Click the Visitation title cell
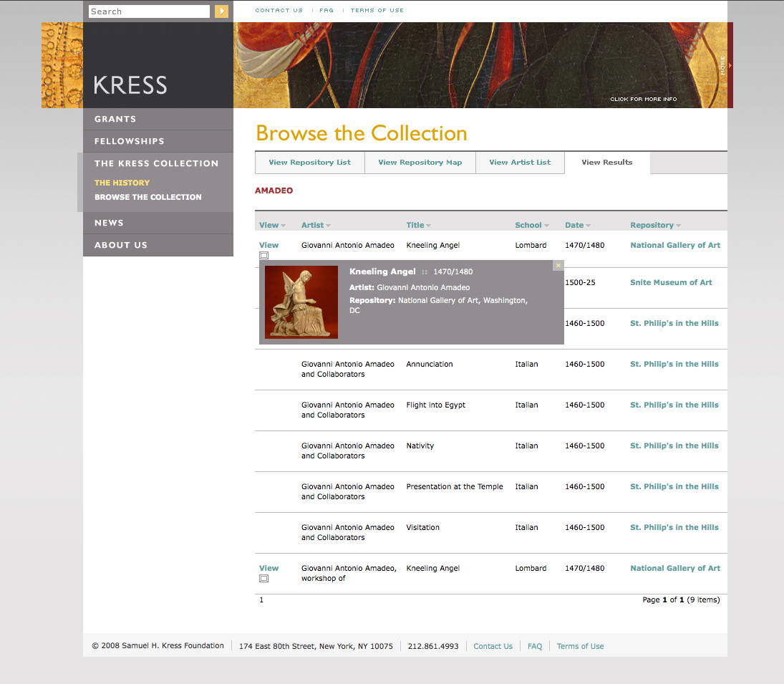784x684 pixels. 423,527
